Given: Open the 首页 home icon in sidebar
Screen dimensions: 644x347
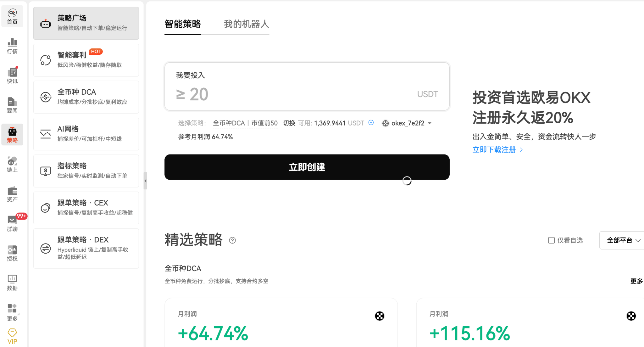Looking at the screenshot, I should pyautogui.click(x=12, y=16).
